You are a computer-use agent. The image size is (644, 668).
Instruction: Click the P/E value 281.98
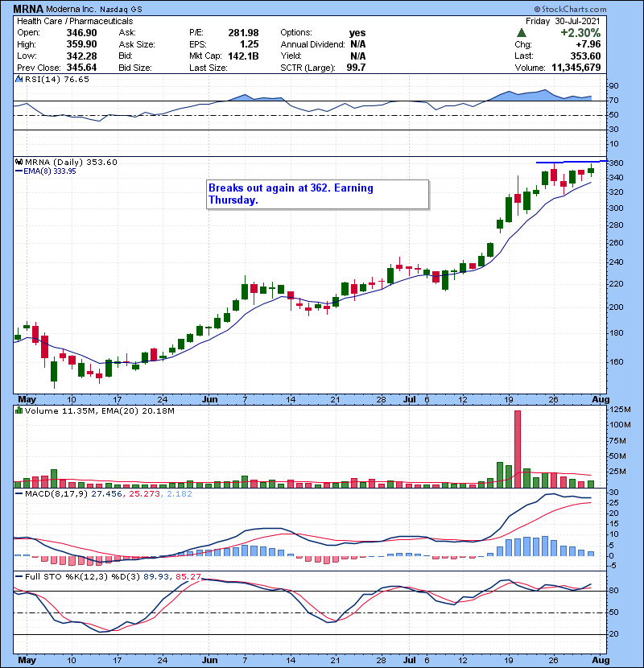coord(243,33)
